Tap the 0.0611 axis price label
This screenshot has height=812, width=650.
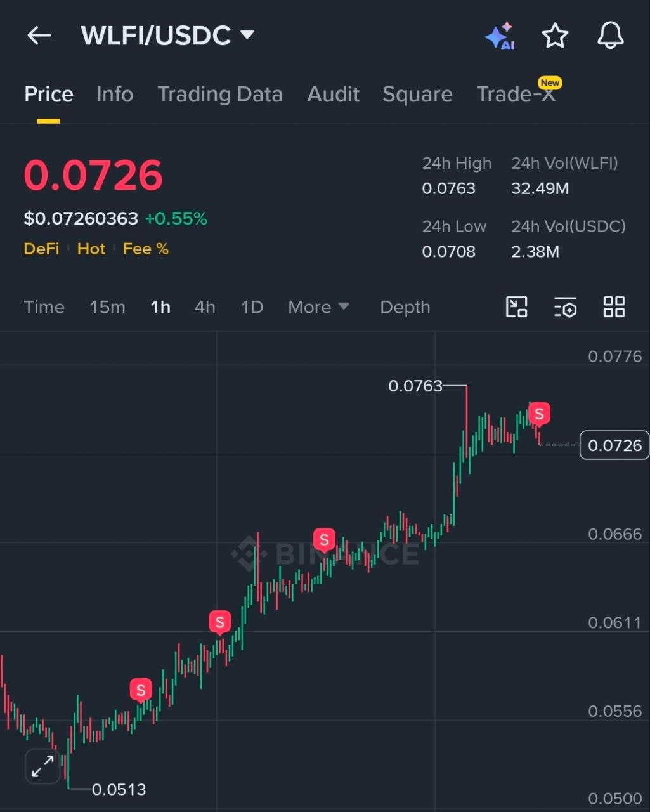(x=614, y=622)
